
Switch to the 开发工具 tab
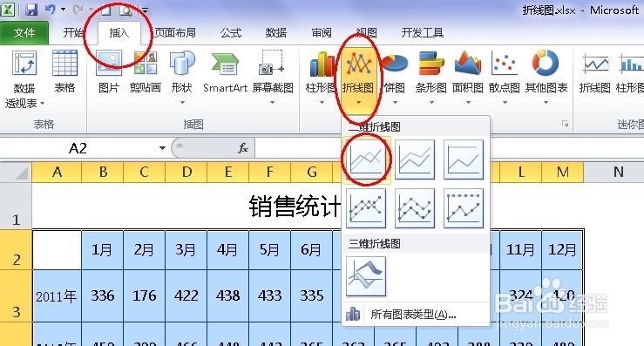422,33
